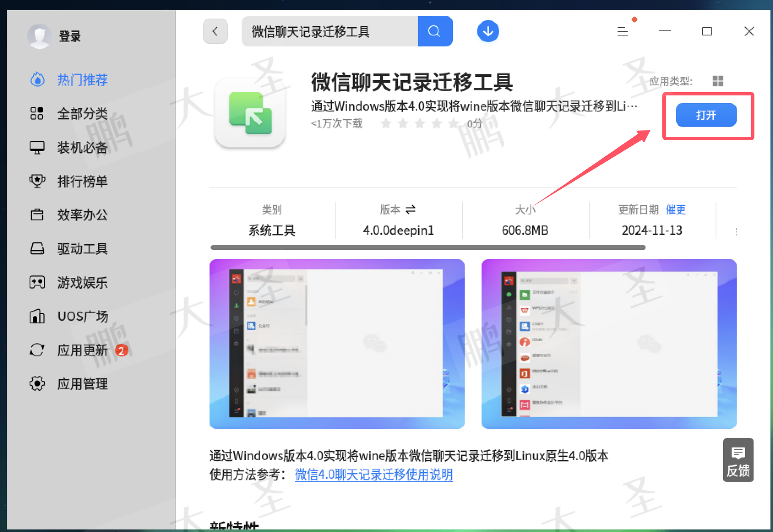Click the 更新日期 label
Viewport: 773px width, 532px height.
click(639, 209)
